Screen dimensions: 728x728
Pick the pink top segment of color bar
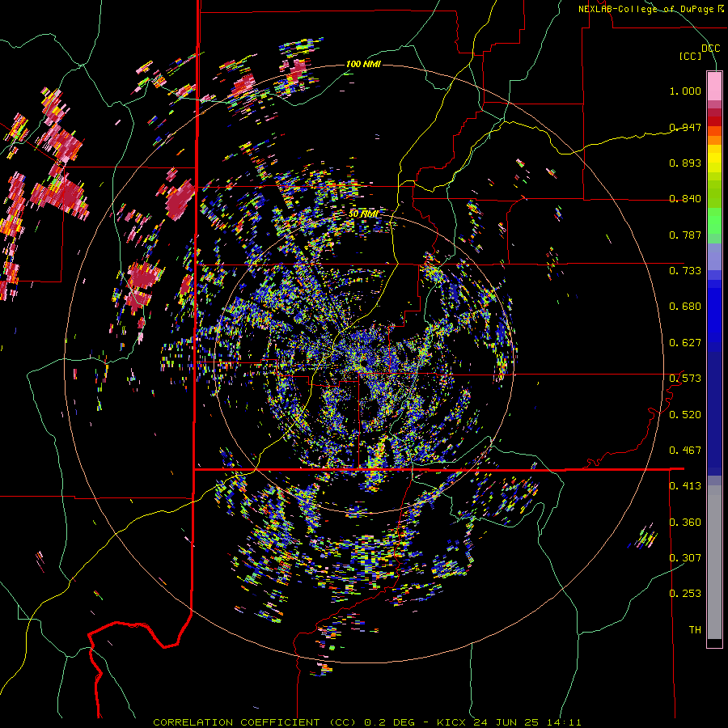click(x=714, y=86)
